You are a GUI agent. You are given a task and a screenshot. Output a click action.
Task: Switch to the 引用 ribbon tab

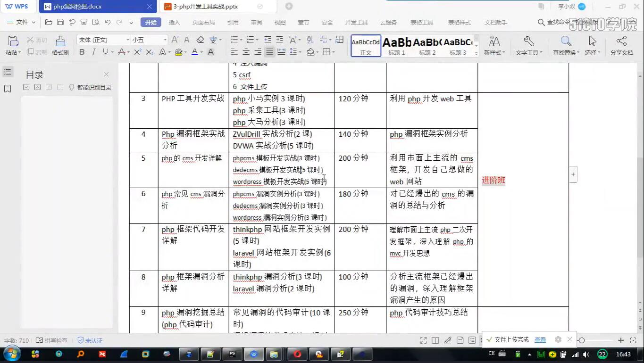tap(233, 22)
